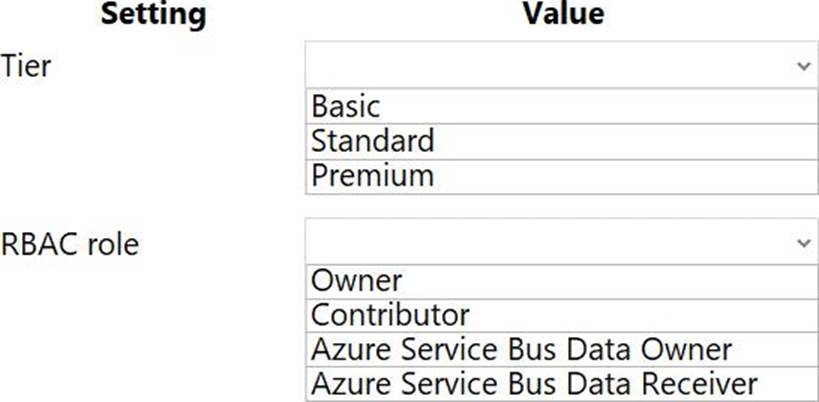The height and width of the screenshot is (402, 819).
Task: Choose the Contributor role option
Action: pyautogui.click(x=560, y=315)
